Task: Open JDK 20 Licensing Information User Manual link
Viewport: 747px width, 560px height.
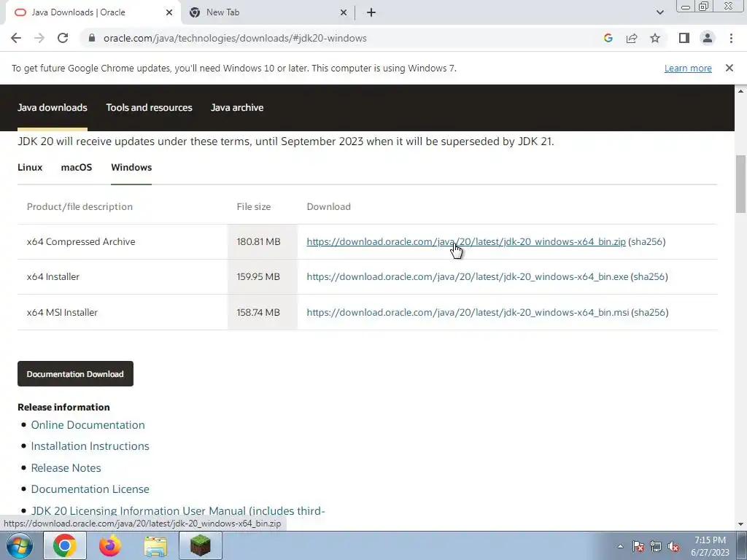Action: click(x=178, y=511)
